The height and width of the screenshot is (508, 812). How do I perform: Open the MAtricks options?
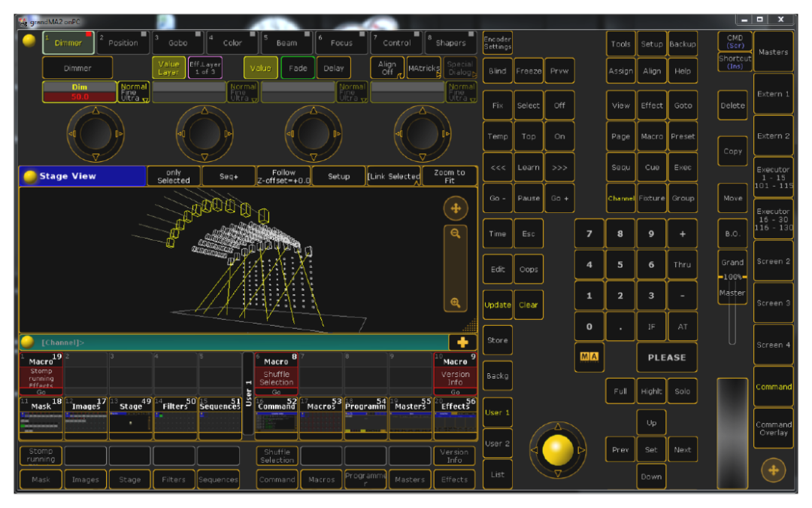pyautogui.click(x=423, y=68)
